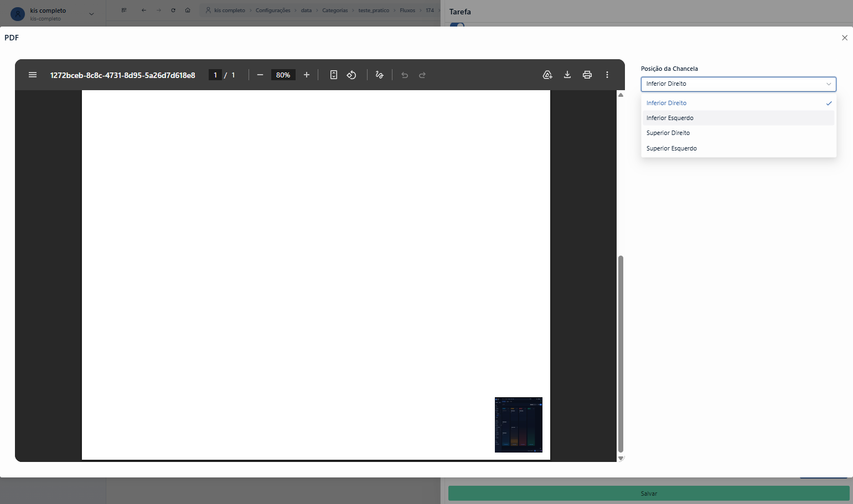Open PDF viewer more actions menu
853x504 pixels.
click(x=607, y=75)
